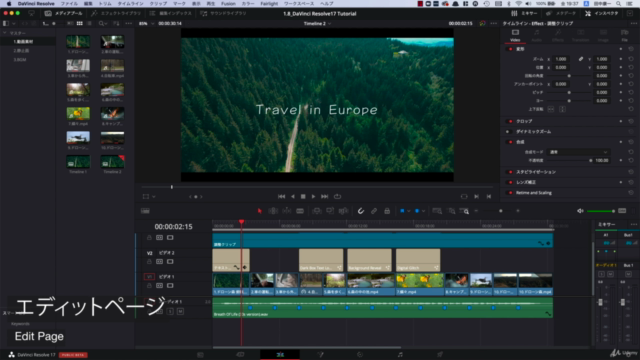
Task: Click flip vertical icon in Inspector
Action: click(x=562, y=109)
